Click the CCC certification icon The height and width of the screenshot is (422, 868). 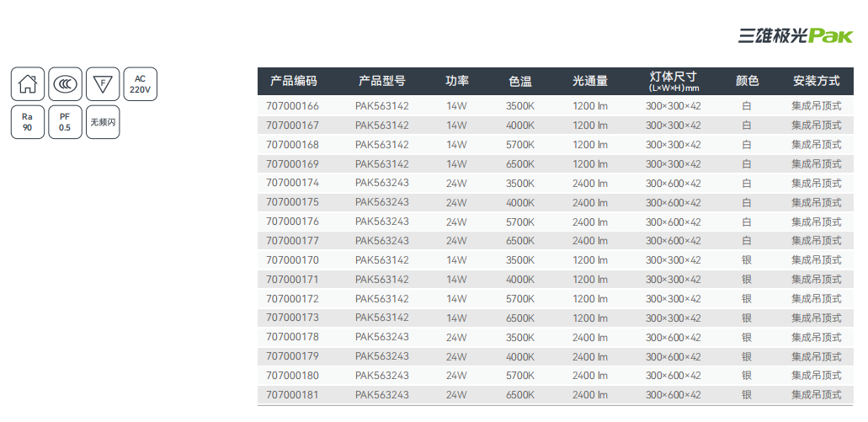coord(66,84)
